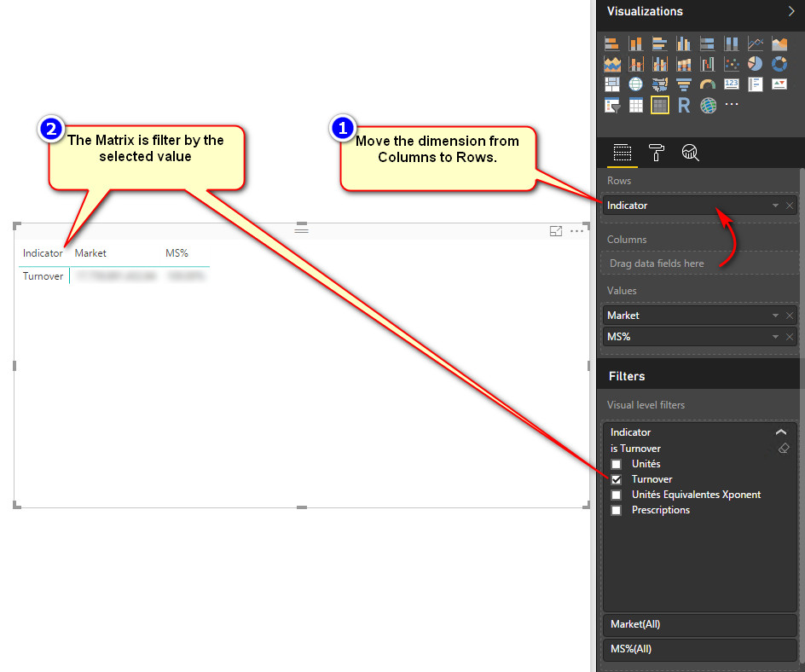The height and width of the screenshot is (672, 805).
Task: Select the Funnel visualization
Action: [x=683, y=84]
